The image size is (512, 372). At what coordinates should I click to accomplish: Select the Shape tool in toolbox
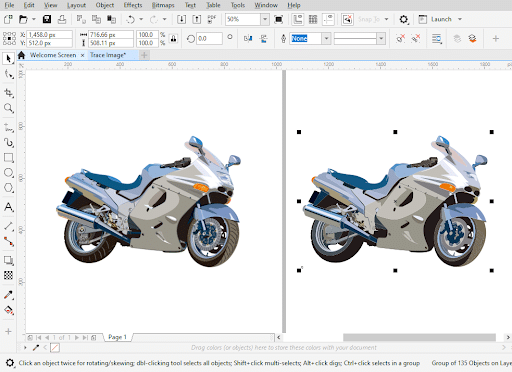(x=8, y=74)
